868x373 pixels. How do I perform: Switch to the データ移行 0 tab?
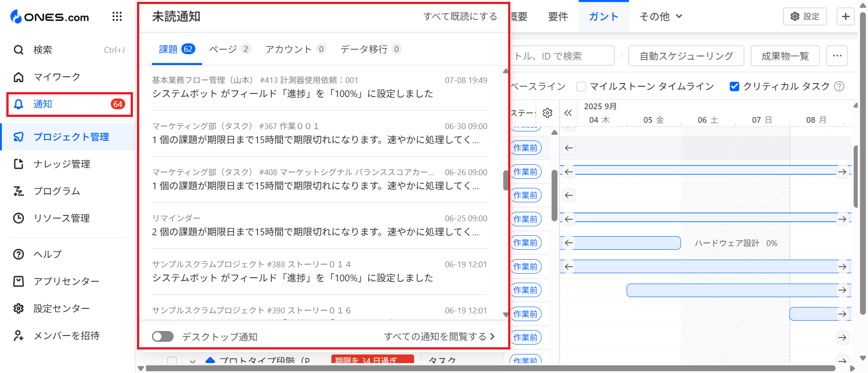pyautogui.click(x=371, y=49)
